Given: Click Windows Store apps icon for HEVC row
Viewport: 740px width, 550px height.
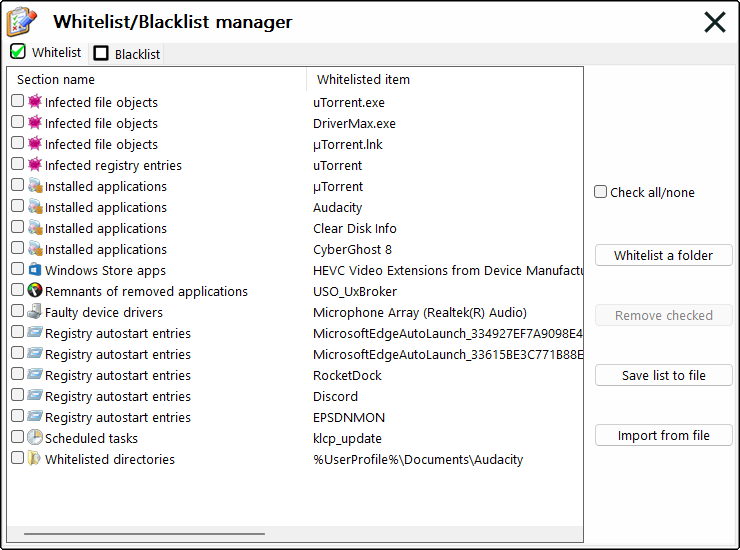Looking at the screenshot, I should [34, 269].
